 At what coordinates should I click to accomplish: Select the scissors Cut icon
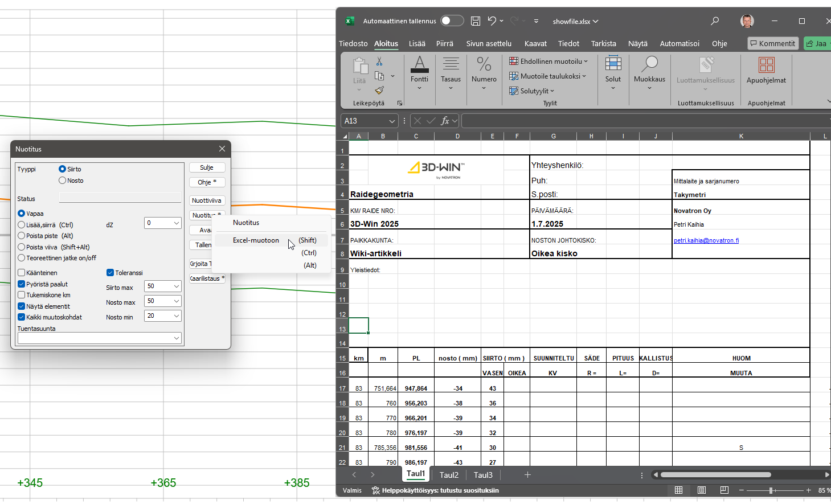(378, 60)
